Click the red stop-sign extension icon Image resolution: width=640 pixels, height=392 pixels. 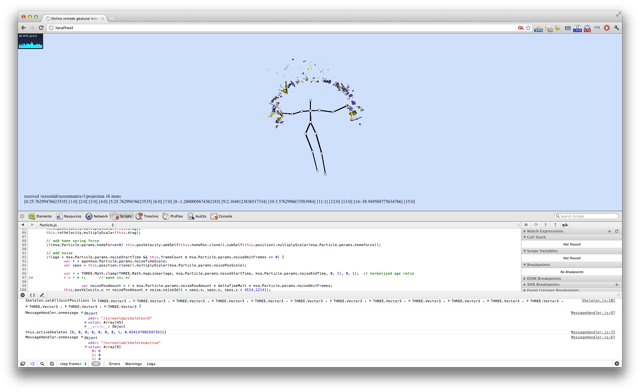click(607, 28)
